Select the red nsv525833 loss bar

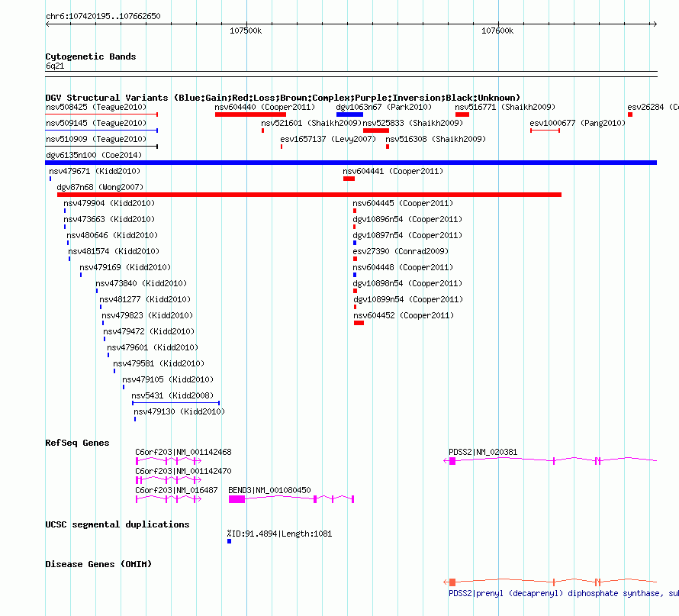click(376, 131)
